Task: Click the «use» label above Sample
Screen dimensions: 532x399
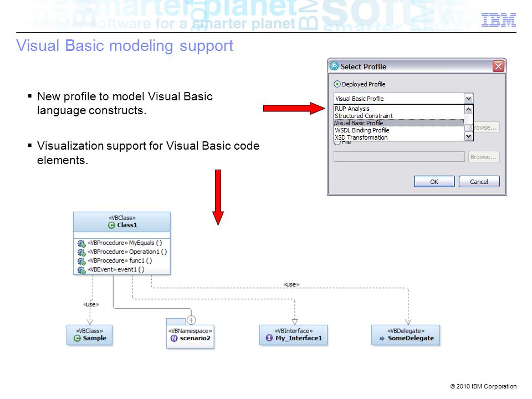Action: (91, 304)
